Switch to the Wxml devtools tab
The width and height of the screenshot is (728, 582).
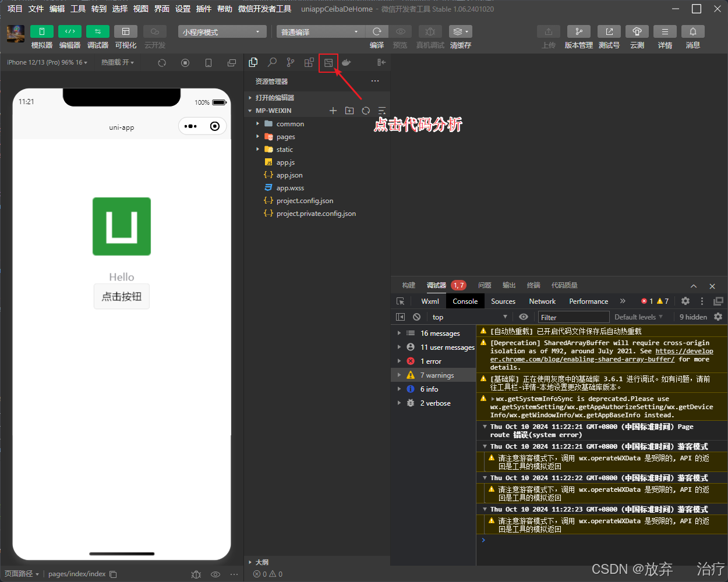click(430, 301)
